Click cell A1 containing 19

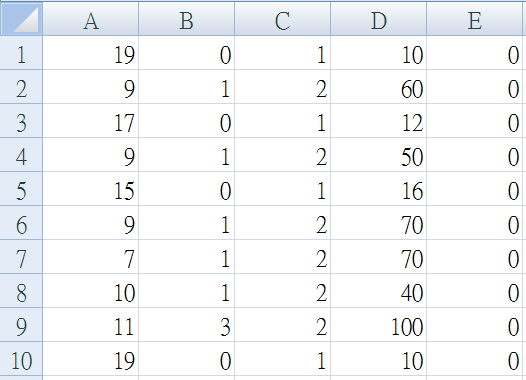(91, 53)
